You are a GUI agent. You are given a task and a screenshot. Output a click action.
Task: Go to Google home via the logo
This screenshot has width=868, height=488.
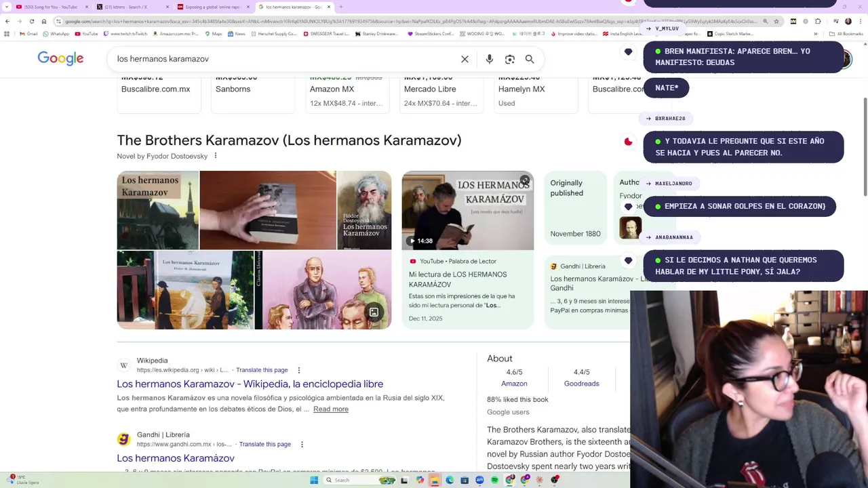tap(60, 58)
